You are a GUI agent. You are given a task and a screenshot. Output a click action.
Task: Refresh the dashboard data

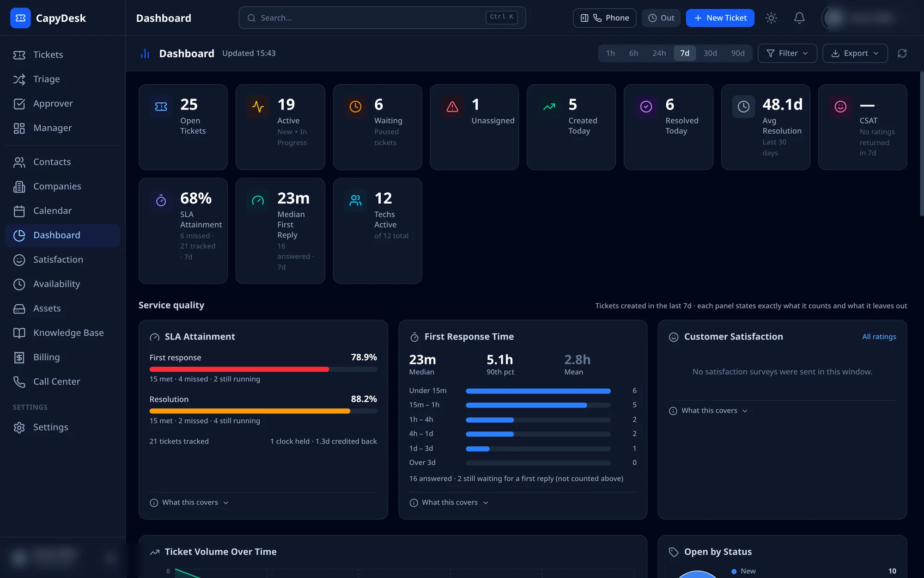[x=902, y=53]
